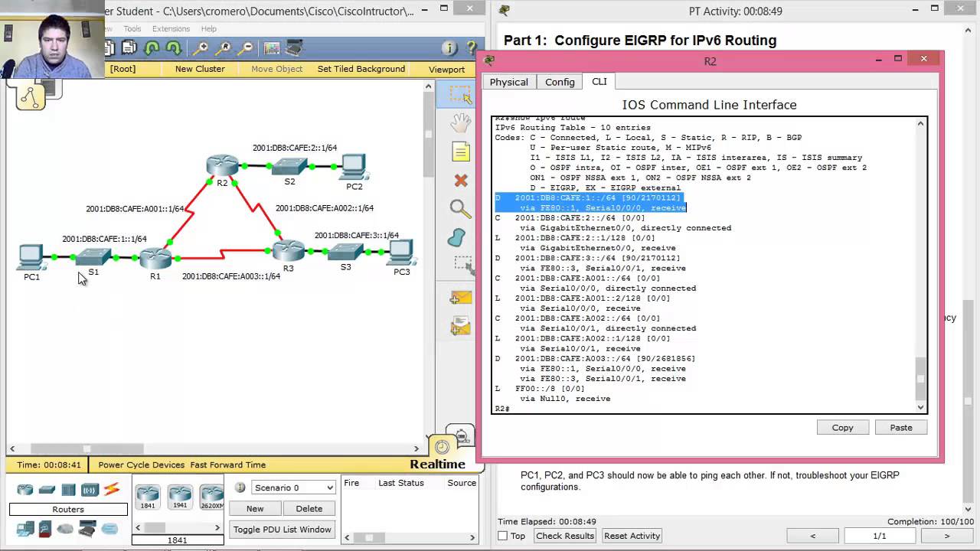The width and height of the screenshot is (980, 551).
Task: Open the Help menu
Action: (x=209, y=29)
